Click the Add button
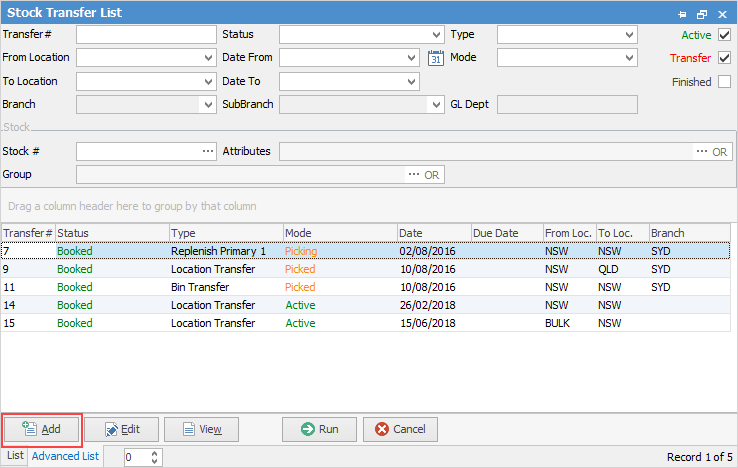 point(41,429)
